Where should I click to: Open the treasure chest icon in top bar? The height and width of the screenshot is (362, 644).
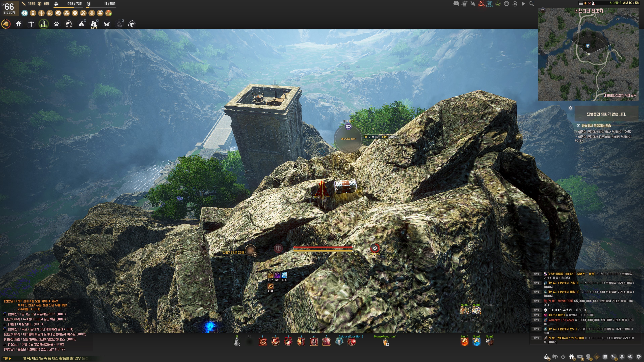[456, 4]
